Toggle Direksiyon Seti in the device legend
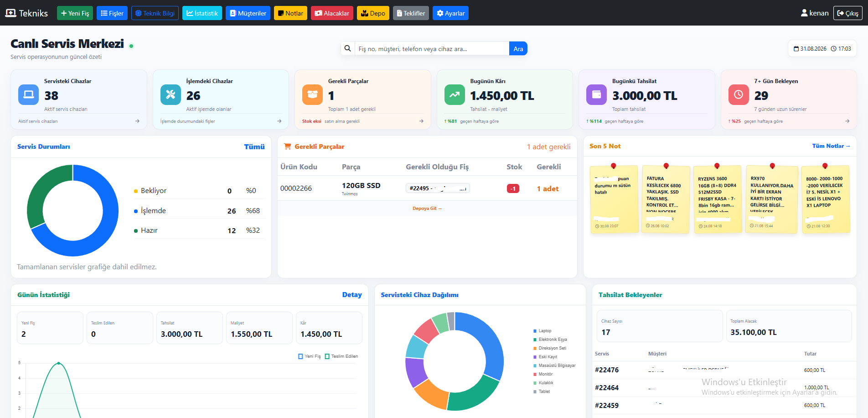The height and width of the screenshot is (418, 868). click(550, 348)
